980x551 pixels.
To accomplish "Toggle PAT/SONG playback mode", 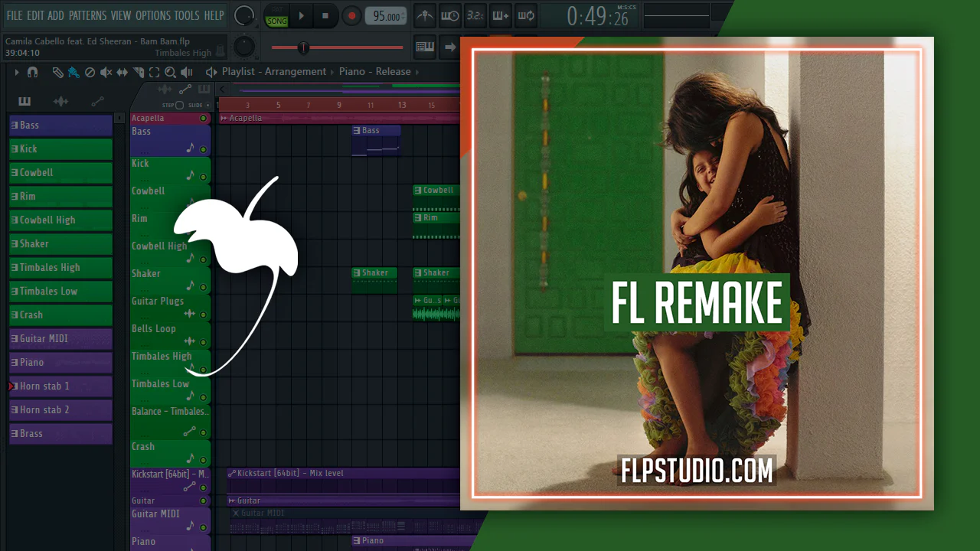I will [276, 16].
